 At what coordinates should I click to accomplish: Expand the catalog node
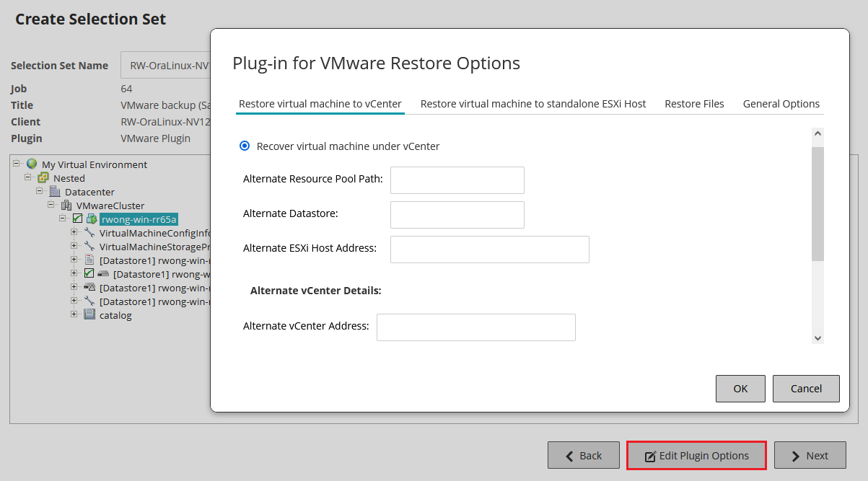(74, 314)
